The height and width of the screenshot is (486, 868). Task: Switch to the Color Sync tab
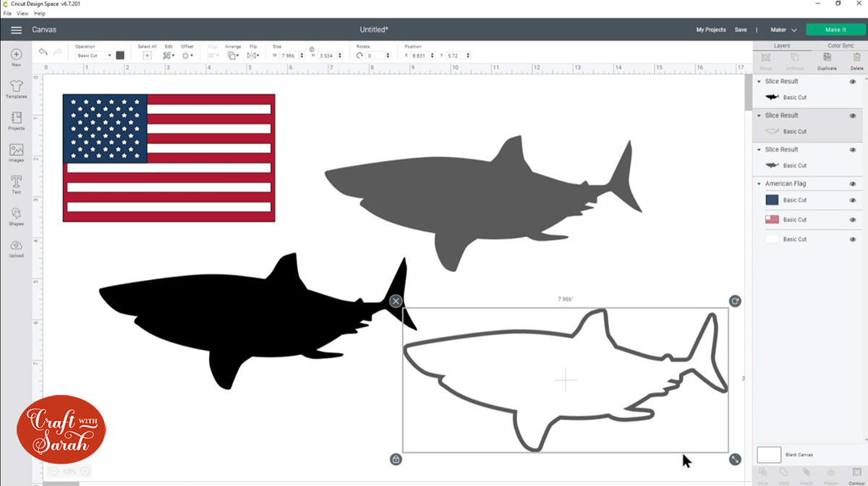pos(841,46)
